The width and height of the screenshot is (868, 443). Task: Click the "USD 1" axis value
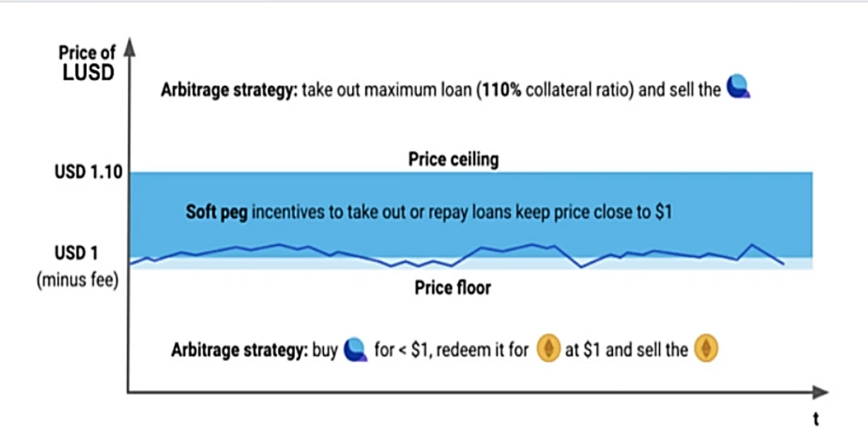click(76, 254)
